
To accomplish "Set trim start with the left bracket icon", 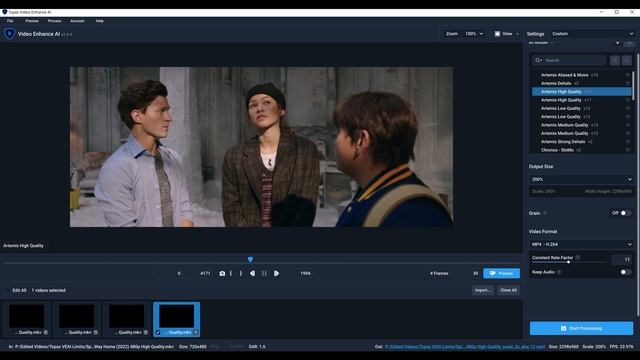I will [x=231, y=273].
